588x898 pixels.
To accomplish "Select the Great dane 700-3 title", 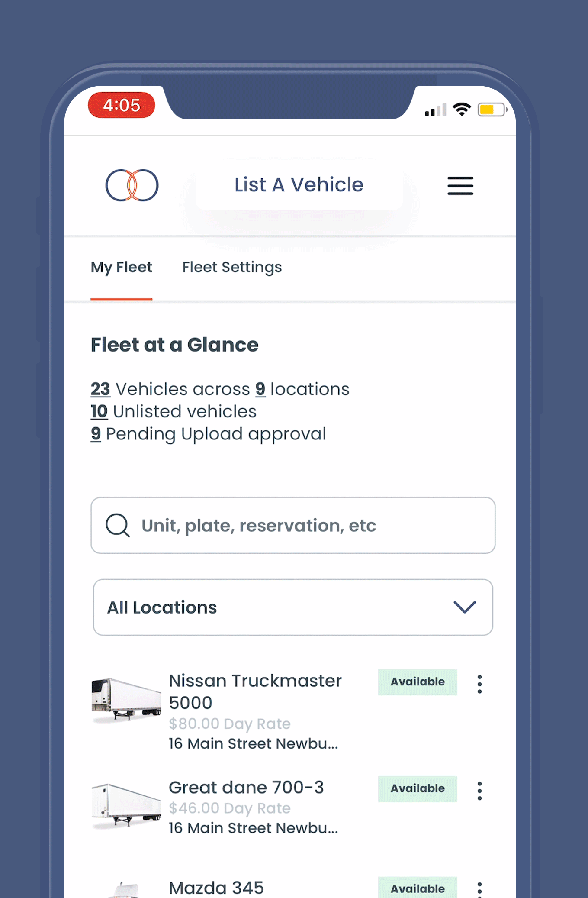I will pos(246,787).
